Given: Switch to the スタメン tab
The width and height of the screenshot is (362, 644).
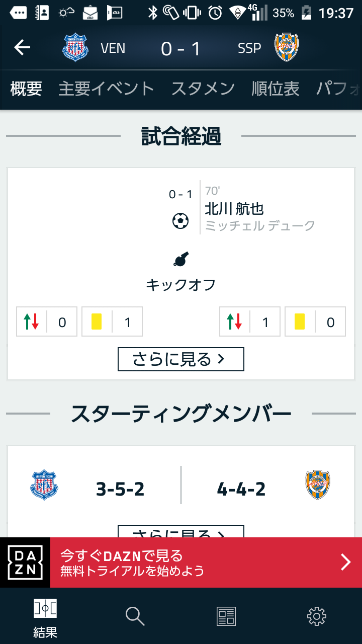Looking at the screenshot, I should coord(203,89).
